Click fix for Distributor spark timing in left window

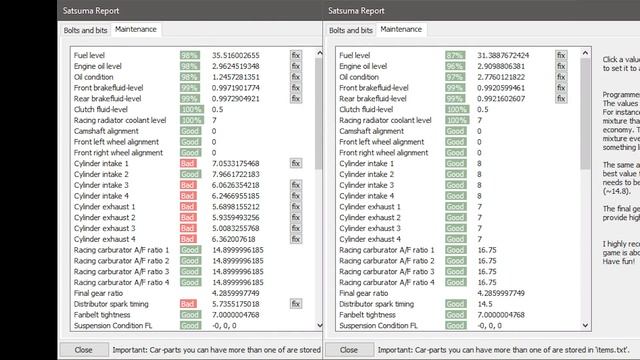pos(296,304)
